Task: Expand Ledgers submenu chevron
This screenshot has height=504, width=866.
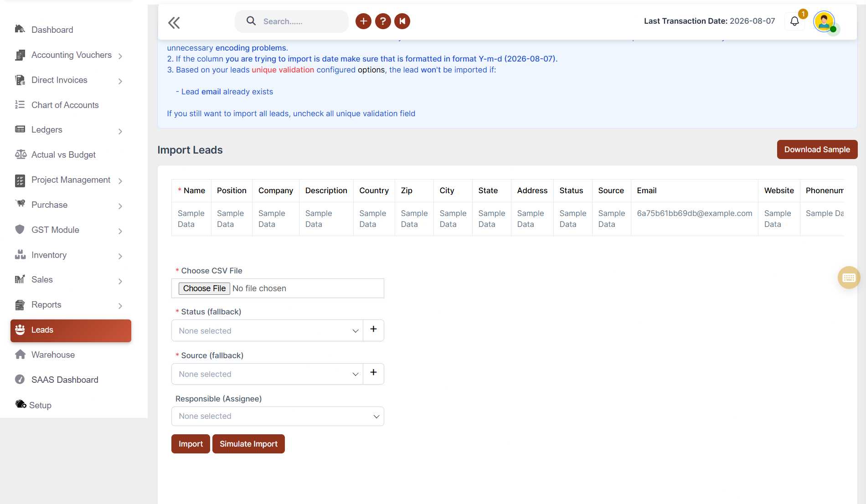Action: [x=120, y=131]
